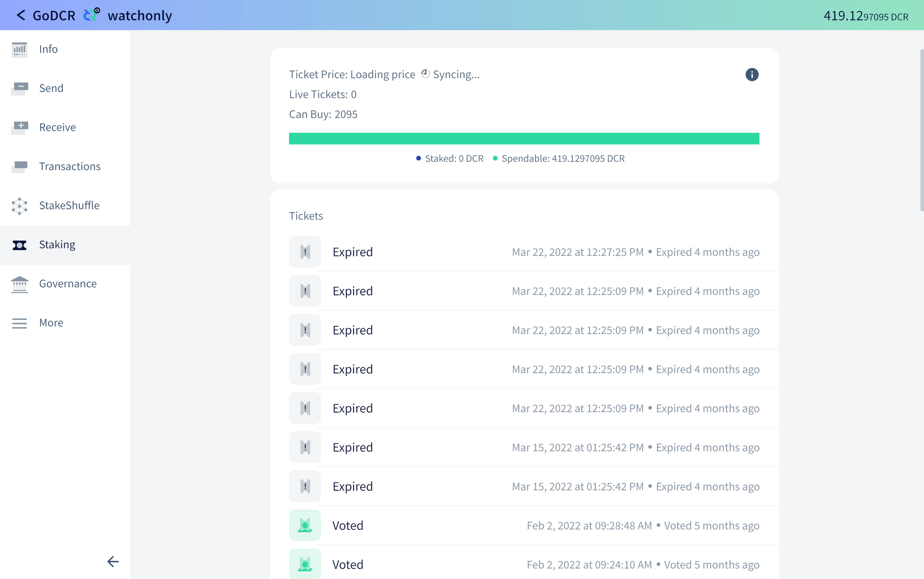Click the Governance building icon
Image resolution: width=924 pixels, height=579 pixels.
[x=19, y=284]
